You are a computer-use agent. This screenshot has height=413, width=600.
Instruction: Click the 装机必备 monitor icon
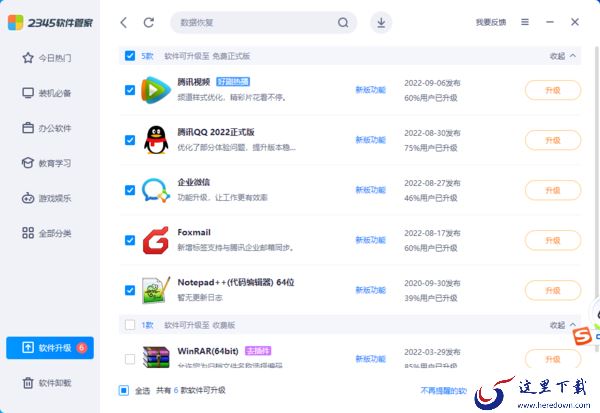point(28,93)
